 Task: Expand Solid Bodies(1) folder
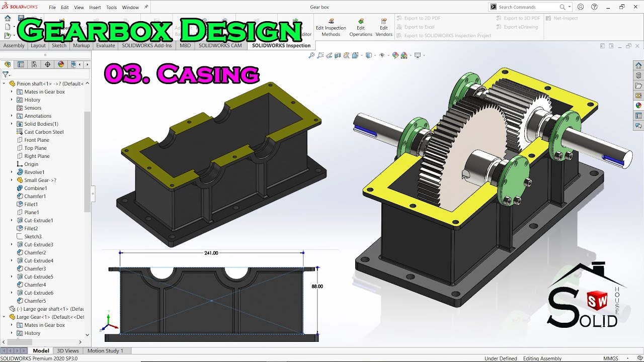point(12,124)
